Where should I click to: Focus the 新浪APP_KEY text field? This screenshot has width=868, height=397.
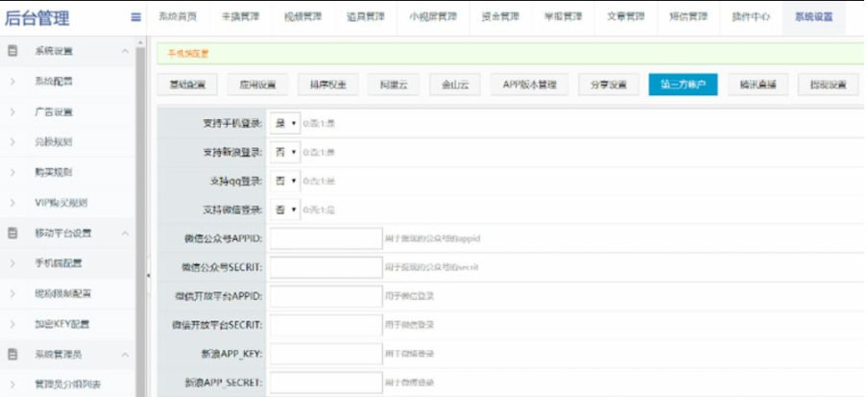(x=325, y=354)
